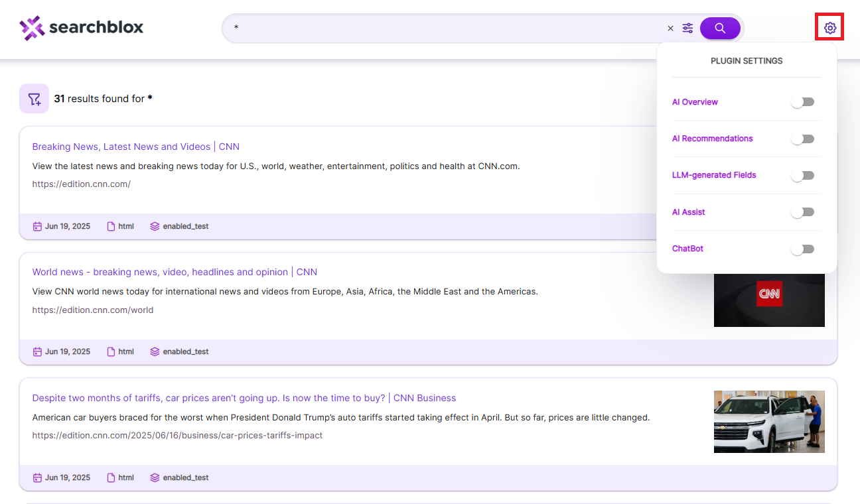The image size is (860, 504).
Task: Click the ChatBot label
Action: 687,249
